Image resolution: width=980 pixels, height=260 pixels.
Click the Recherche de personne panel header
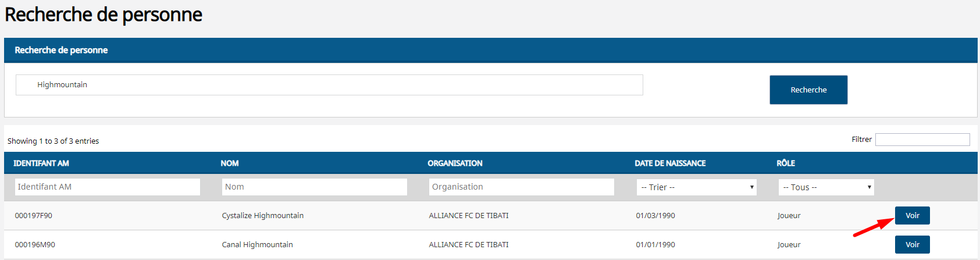coord(61,50)
